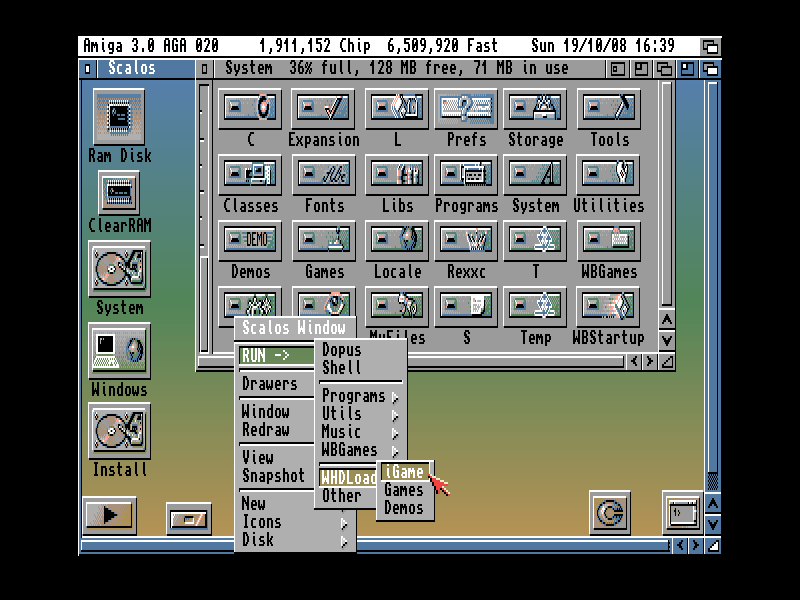Click the circular C icon on desktop

(610, 512)
